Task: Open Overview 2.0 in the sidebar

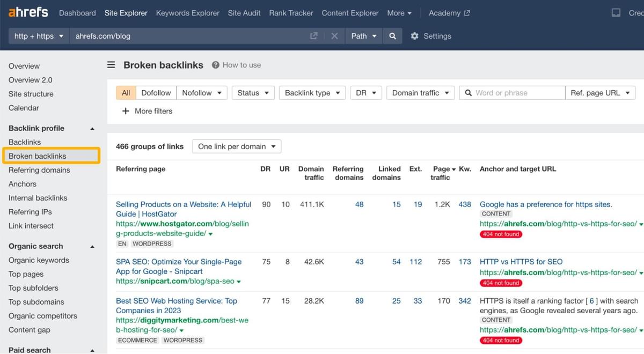Action: pyautogui.click(x=31, y=80)
